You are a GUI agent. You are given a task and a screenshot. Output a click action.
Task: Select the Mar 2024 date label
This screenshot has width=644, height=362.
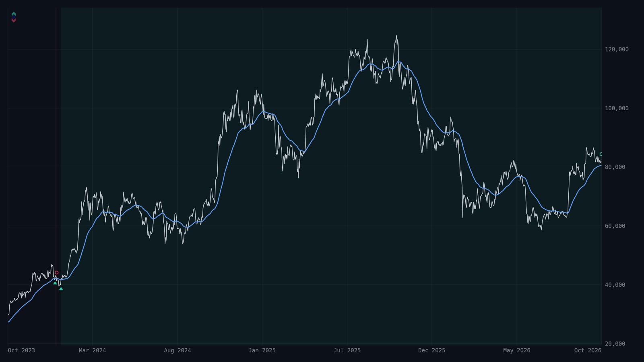click(x=92, y=350)
